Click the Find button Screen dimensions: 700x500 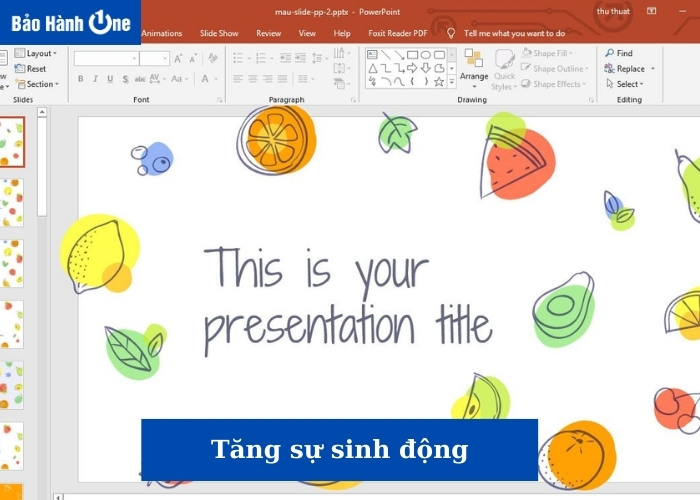(x=619, y=53)
